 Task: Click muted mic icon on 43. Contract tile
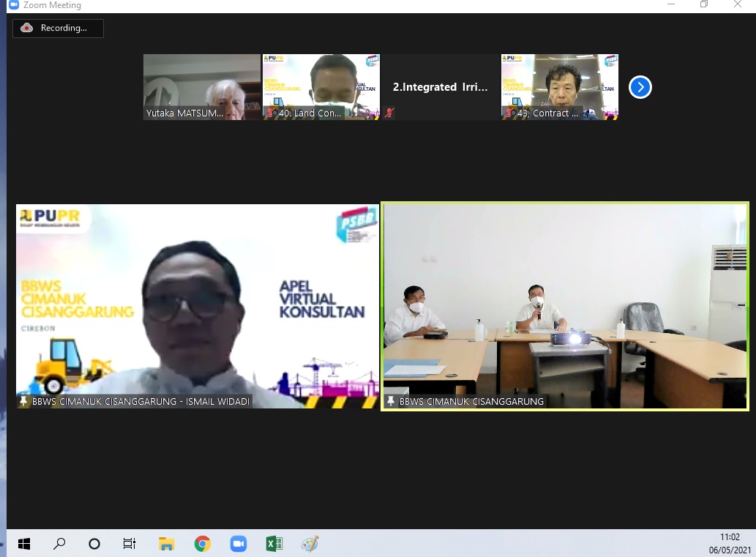pos(509,113)
